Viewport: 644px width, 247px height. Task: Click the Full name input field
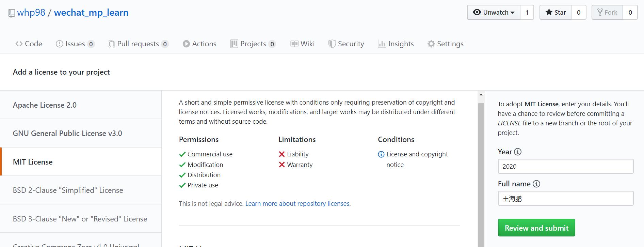[565, 198]
